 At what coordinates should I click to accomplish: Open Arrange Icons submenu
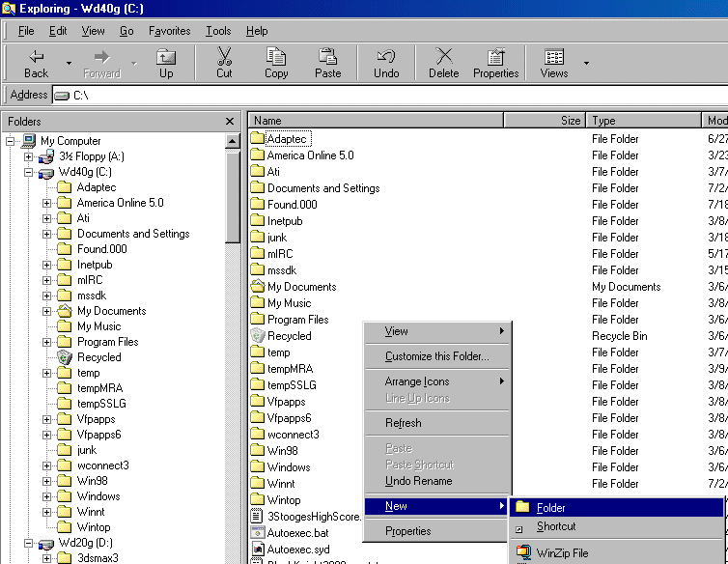437,381
